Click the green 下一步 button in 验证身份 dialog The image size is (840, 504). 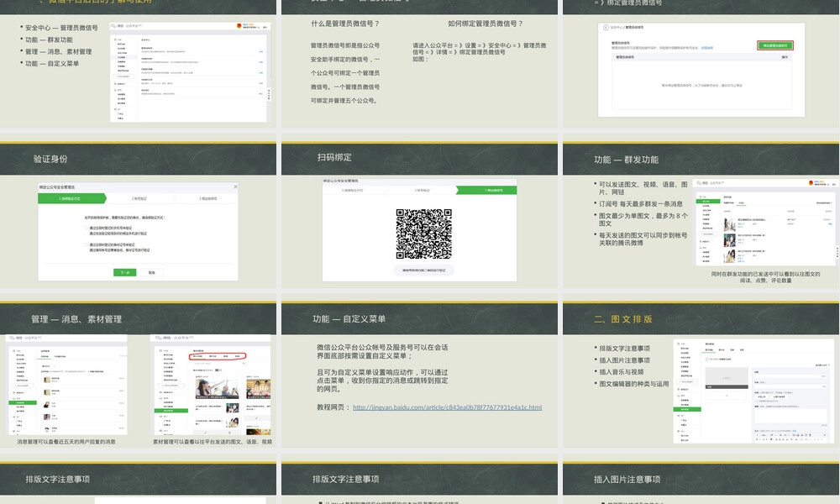[125, 273]
